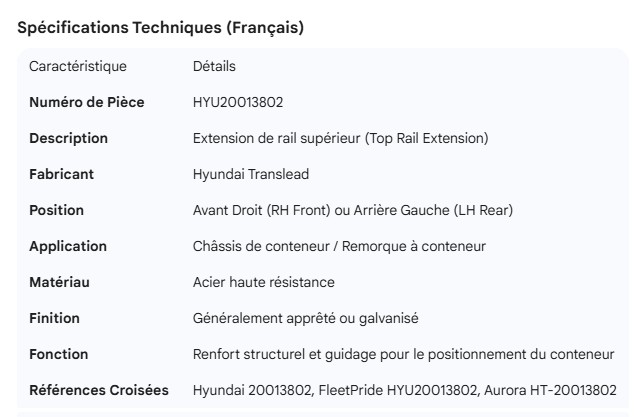Select the Acier haute résistance value
Viewport: 638px width, 417px height.
(x=264, y=282)
